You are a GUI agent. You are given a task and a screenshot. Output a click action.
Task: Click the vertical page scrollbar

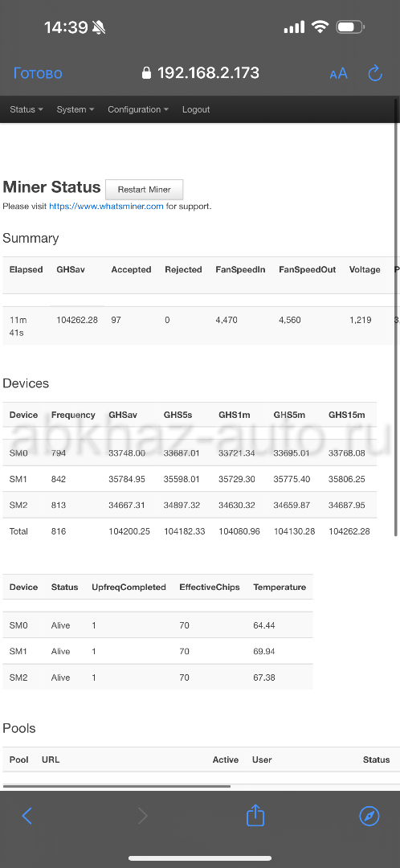[395, 317]
